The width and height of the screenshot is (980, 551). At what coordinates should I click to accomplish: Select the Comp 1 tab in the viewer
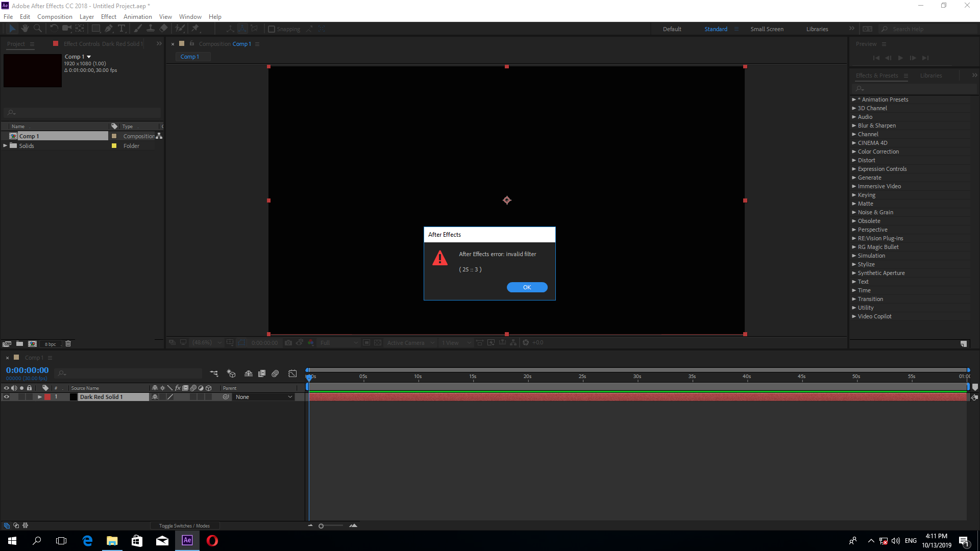point(189,57)
